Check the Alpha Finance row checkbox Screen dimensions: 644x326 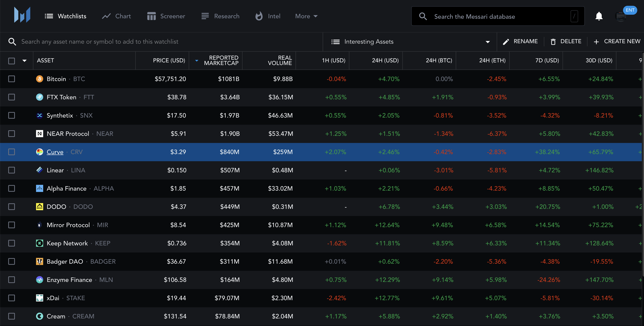pos(12,188)
